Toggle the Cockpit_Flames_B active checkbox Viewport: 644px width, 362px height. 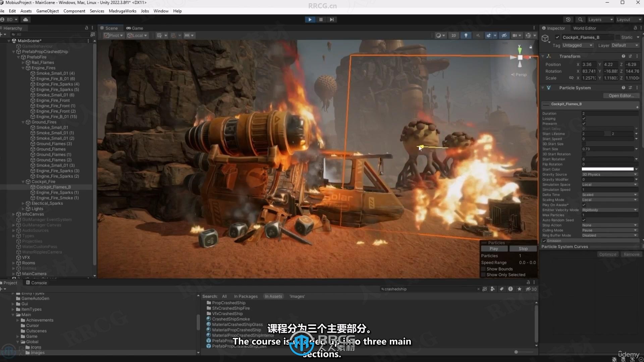557,37
